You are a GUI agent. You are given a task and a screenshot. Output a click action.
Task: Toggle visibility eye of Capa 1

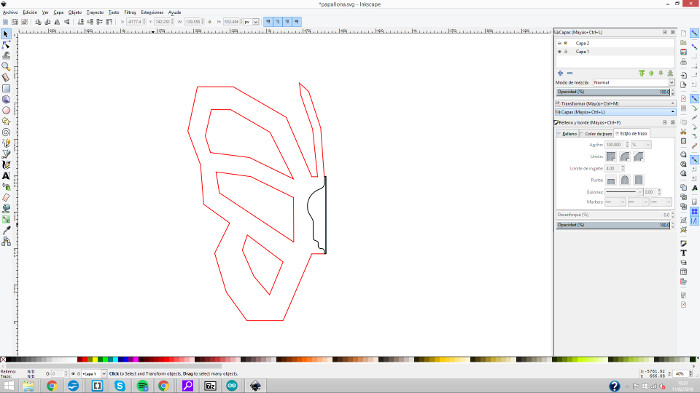click(x=559, y=52)
